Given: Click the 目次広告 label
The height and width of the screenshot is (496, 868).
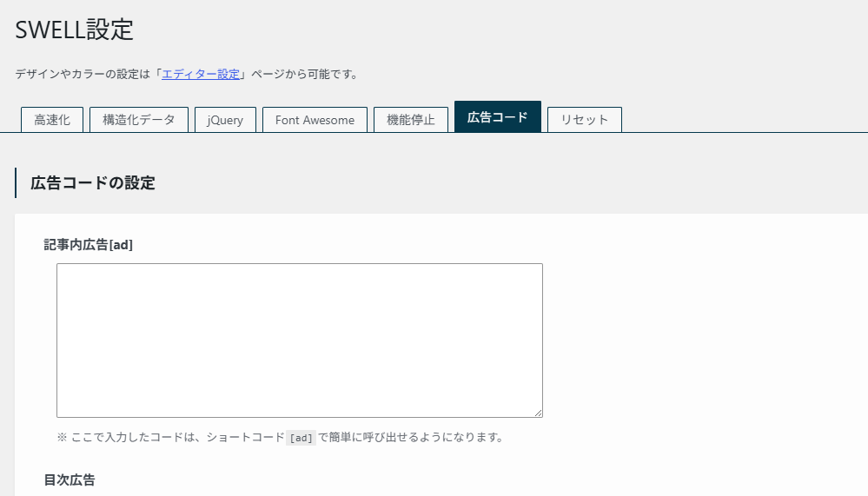Looking at the screenshot, I should coord(70,480).
